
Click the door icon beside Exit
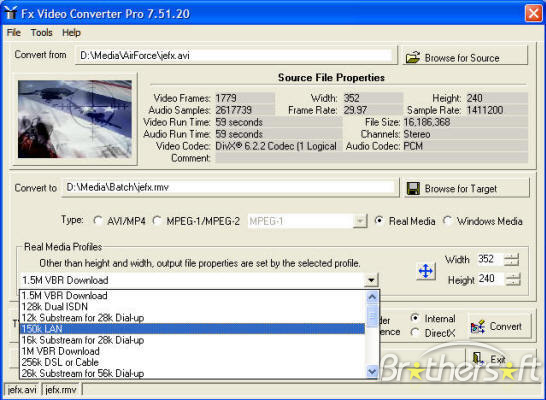tap(478, 359)
